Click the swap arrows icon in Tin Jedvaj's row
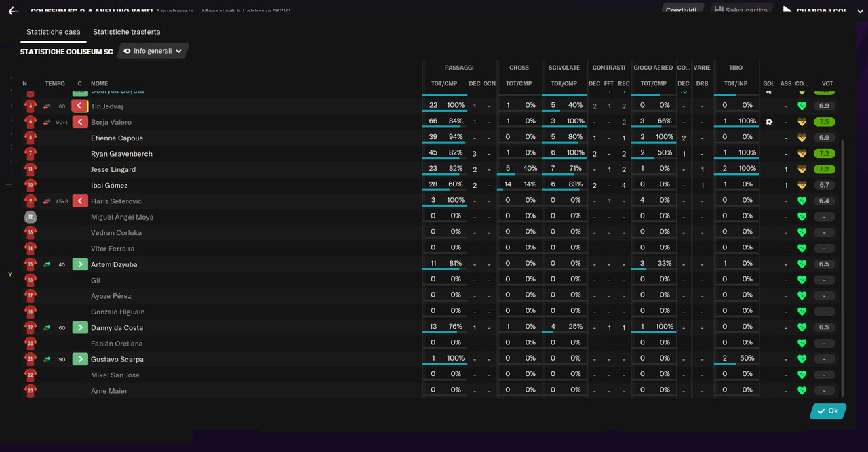Image resolution: width=868 pixels, height=452 pixels. pyautogui.click(x=47, y=106)
